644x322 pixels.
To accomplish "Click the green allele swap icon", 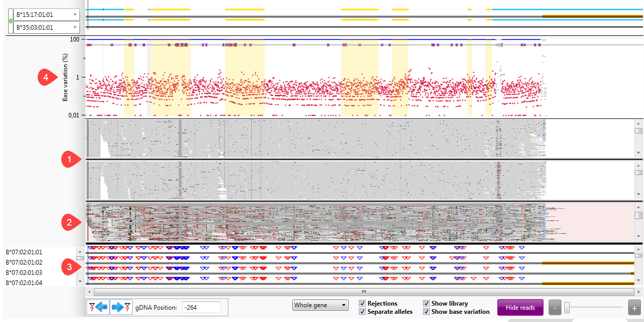I will click(x=11, y=21).
